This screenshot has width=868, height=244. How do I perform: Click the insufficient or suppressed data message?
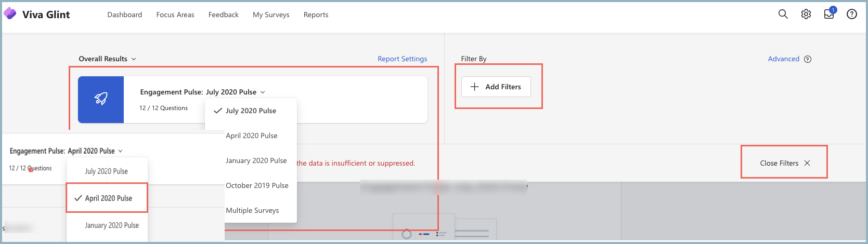[x=356, y=163]
